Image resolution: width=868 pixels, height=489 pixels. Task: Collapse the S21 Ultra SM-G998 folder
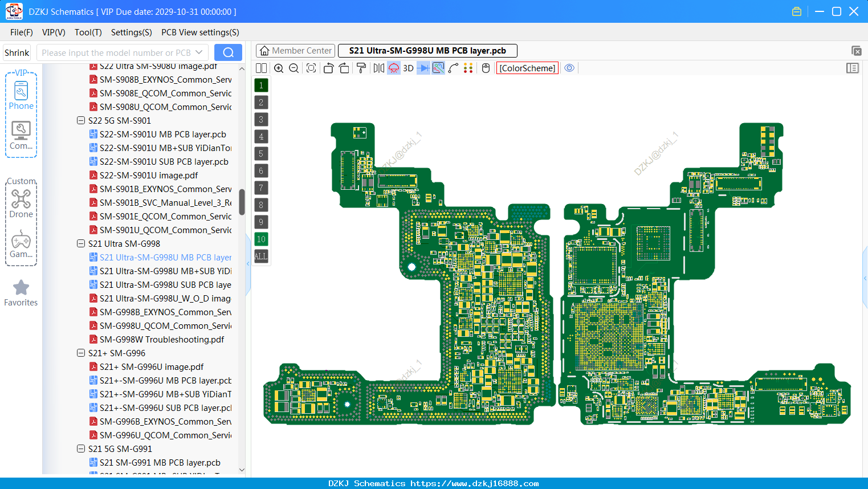(x=81, y=244)
